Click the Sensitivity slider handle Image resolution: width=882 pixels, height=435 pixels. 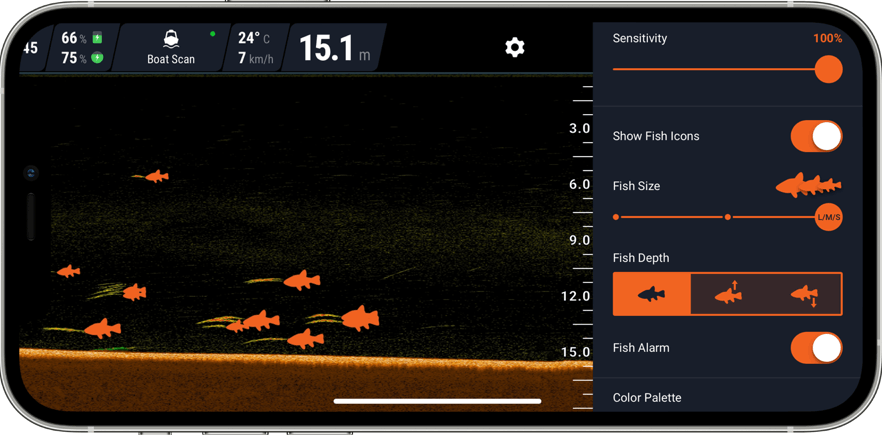828,69
